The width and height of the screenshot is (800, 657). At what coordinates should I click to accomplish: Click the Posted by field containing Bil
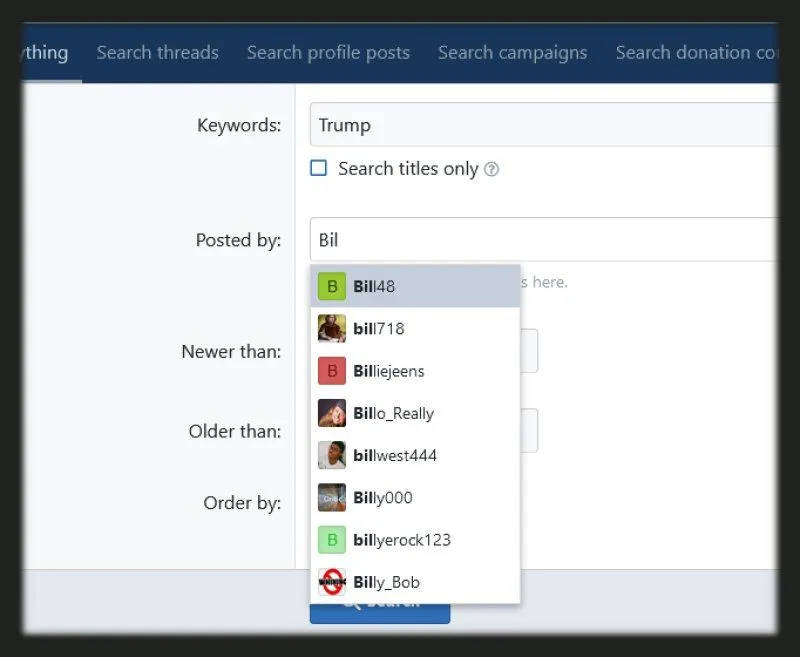543,239
